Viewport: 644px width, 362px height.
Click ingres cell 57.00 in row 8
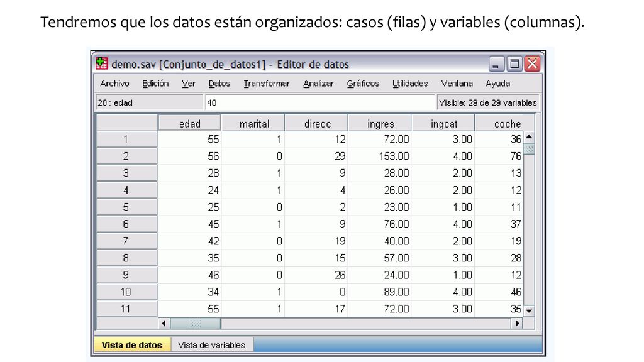pos(379,258)
